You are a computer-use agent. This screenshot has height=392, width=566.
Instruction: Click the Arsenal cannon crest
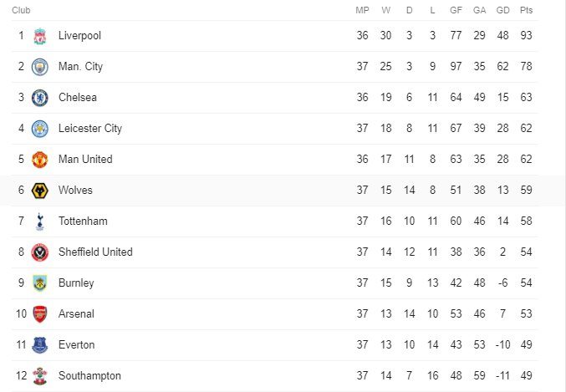[39, 314]
